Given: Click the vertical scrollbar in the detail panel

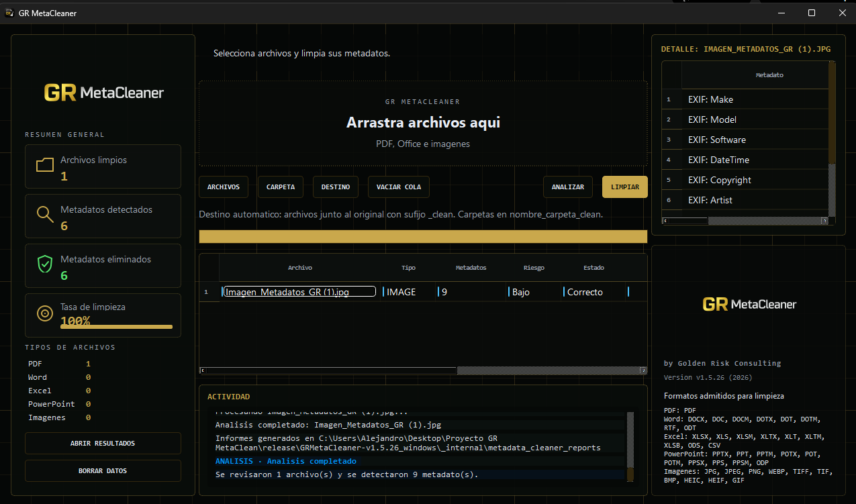Looking at the screenshot, I should (833, 138).
